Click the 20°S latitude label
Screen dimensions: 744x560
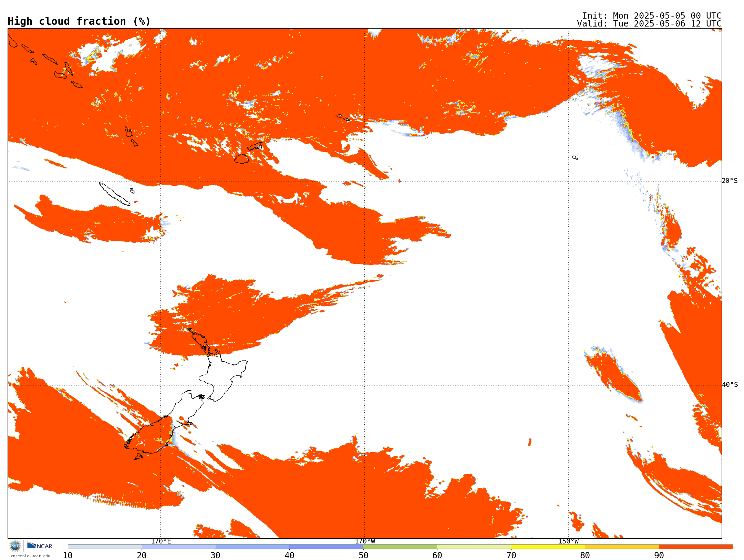coord(730,181)
